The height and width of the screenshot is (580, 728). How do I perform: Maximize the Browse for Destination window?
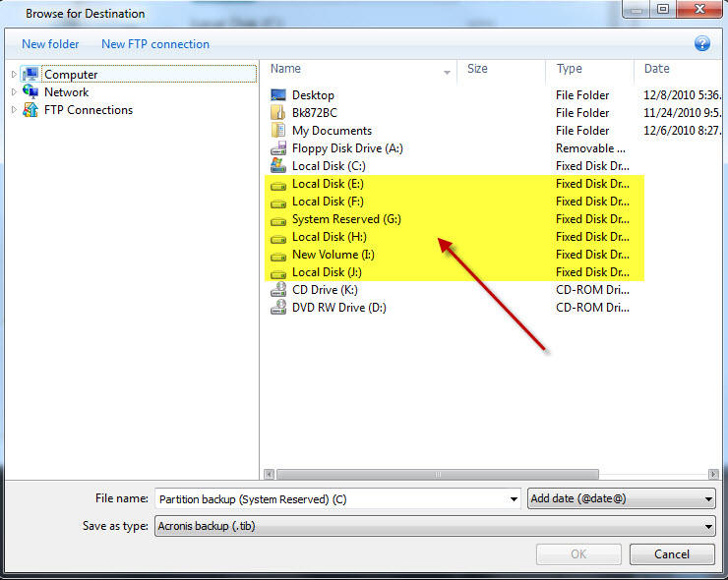click(663, 9)
